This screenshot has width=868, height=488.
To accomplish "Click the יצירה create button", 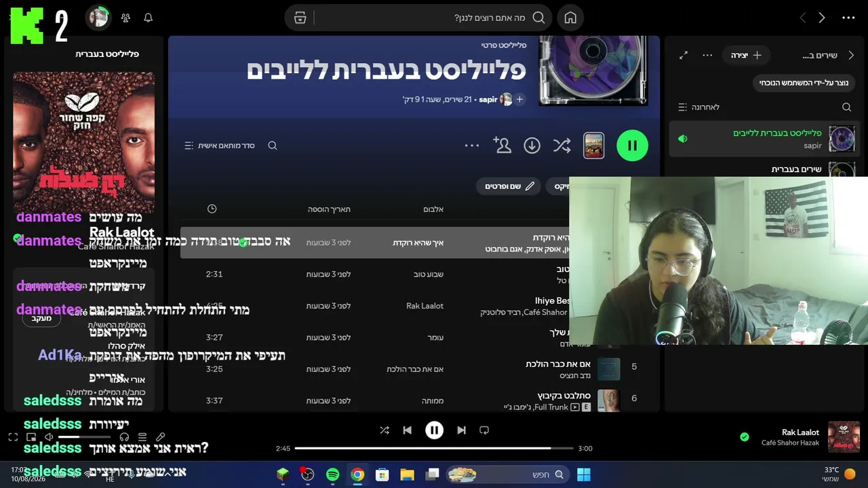I will pyautogui.click(x=745, y=55).
